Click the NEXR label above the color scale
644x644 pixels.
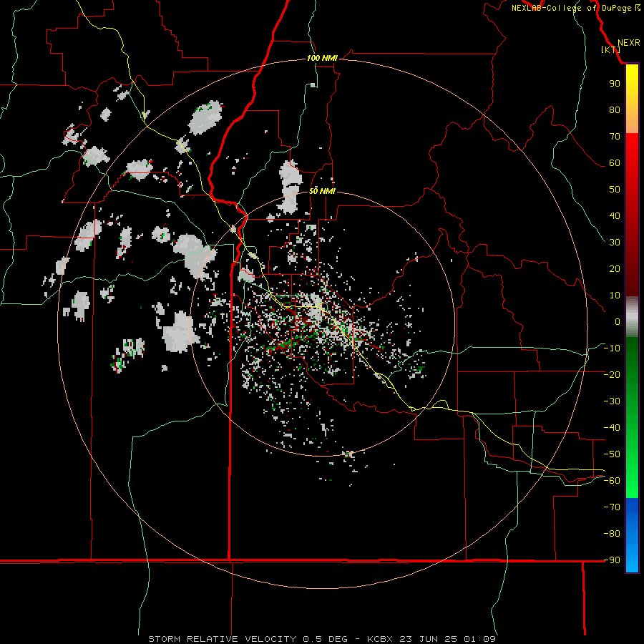[x=628, y=43]
